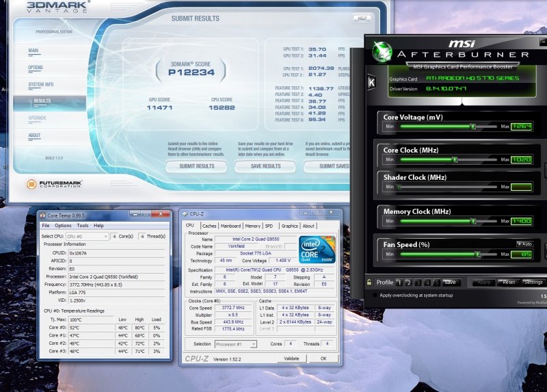Select profile slot 4 in Afterburner
This screenshot has width=547, height=392.
point(427,282)
